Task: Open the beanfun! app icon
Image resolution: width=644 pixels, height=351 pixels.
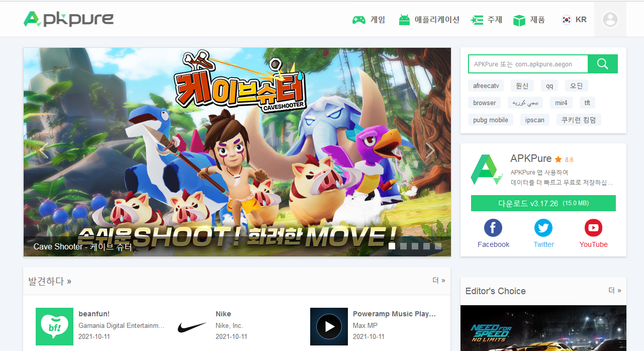Action: tap(55, 327)
